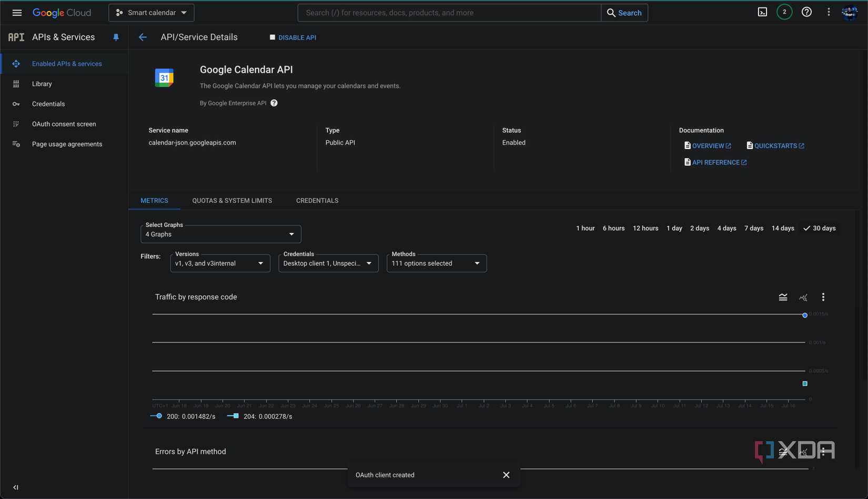This screenshot has width=868, height=499.
Task: Click the search resources input field
Action: (449, 13)
